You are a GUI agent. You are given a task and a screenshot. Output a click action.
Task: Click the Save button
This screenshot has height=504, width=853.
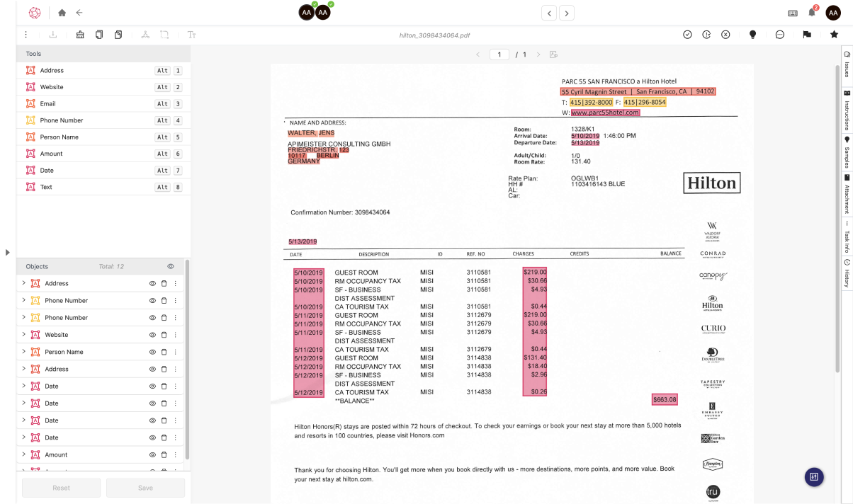(x=145, y=488)
